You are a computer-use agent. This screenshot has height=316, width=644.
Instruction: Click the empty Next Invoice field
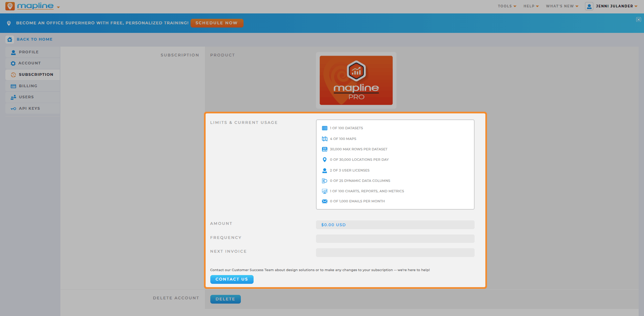pyautogui.click(x=395, y=253)
